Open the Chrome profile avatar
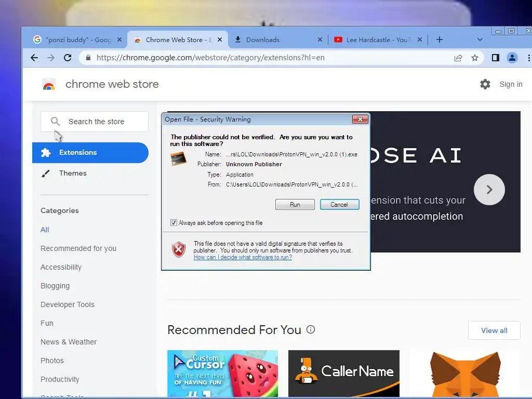532x399 pixels. 512,58
